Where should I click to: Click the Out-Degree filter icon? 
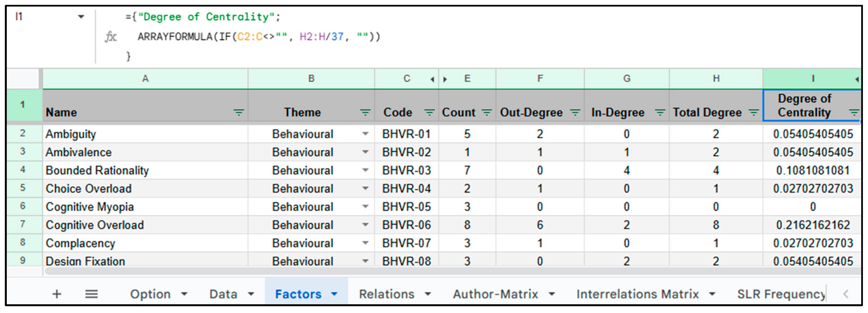575,112
